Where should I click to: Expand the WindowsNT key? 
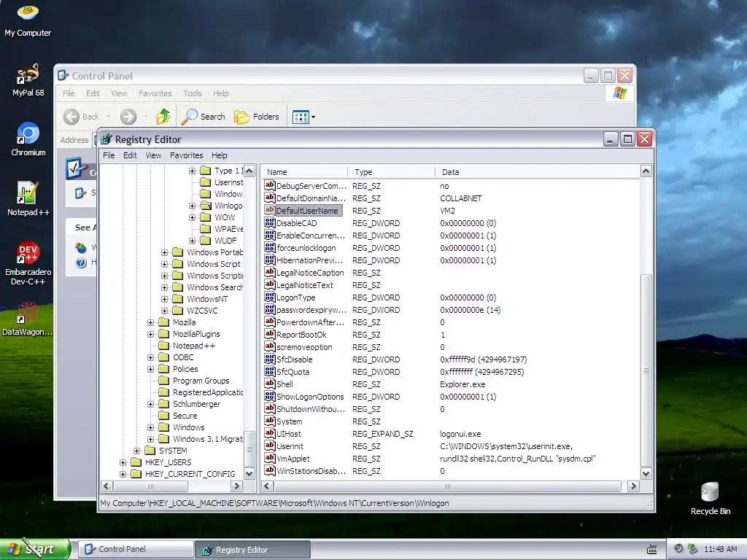click(164, 299)
